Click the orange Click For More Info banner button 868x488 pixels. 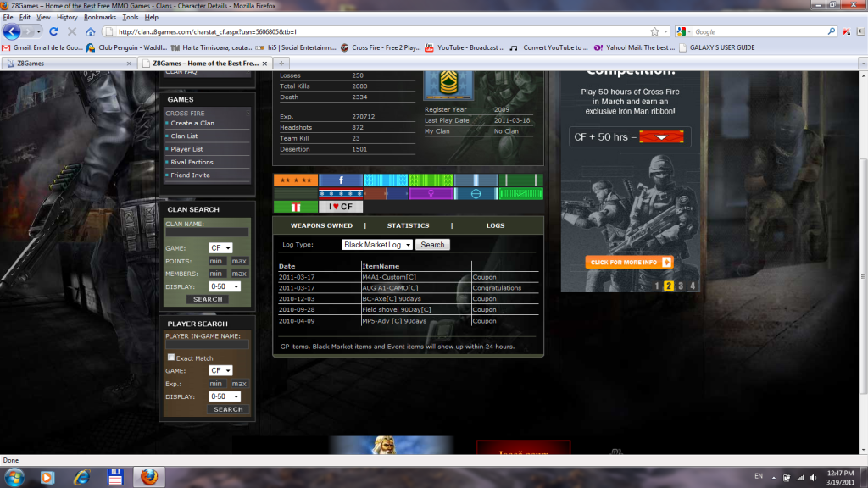(630, 263)
